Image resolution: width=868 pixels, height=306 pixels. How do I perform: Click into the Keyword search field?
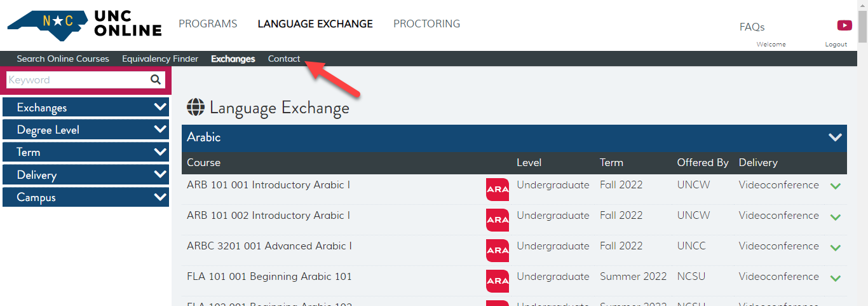[76, 80]
